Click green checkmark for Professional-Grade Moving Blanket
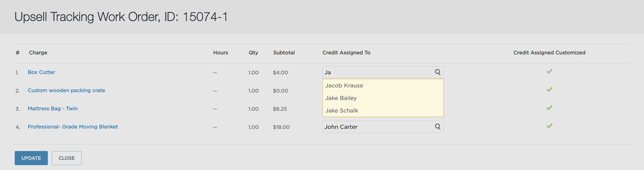 coord(549,126)
